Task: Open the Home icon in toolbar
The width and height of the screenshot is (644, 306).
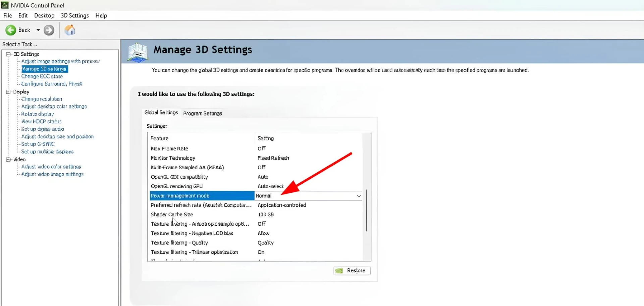Action: click(70, 30)
